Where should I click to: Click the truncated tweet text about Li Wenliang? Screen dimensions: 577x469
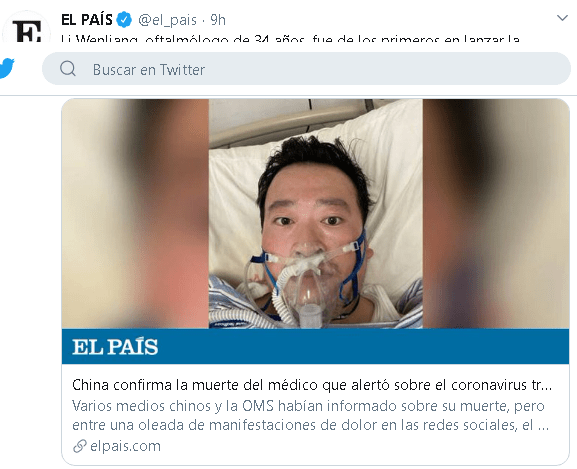tap(290, 38)
